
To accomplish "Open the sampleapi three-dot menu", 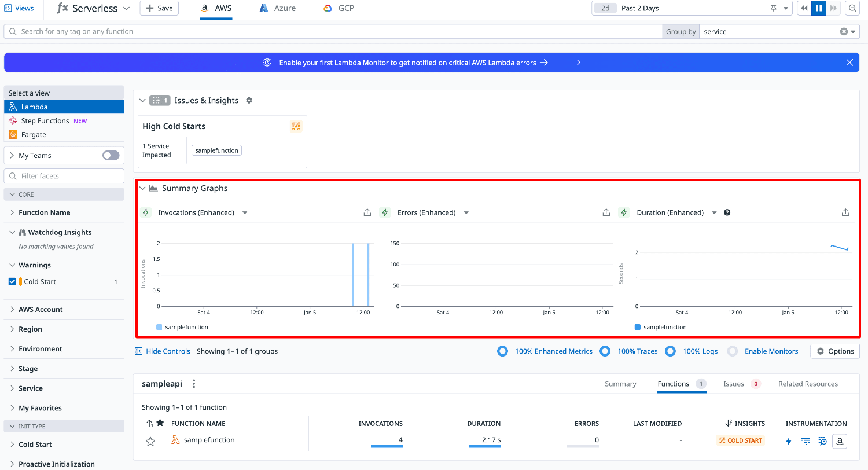I will point(194,384).
